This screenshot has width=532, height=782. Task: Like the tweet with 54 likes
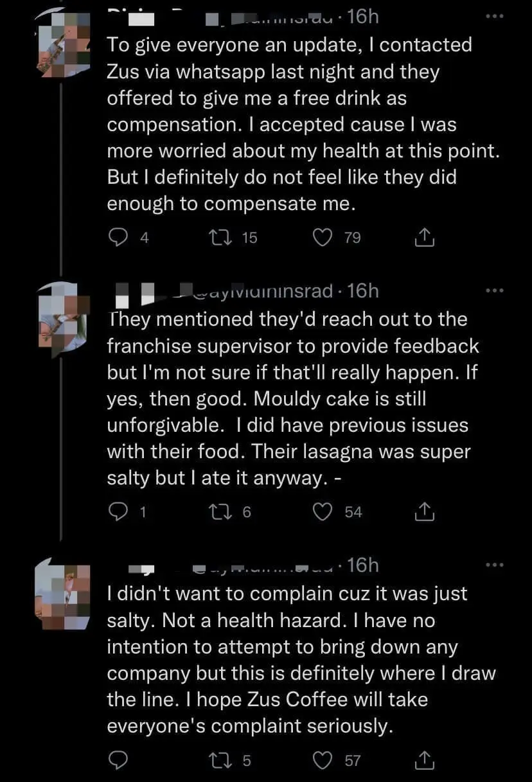pyautogui.click(x=322, y=512)
